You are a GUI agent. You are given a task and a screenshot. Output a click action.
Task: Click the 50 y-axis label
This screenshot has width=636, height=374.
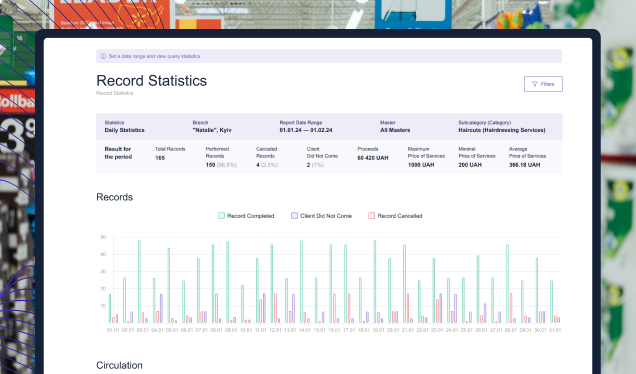(x=103, y=237)
